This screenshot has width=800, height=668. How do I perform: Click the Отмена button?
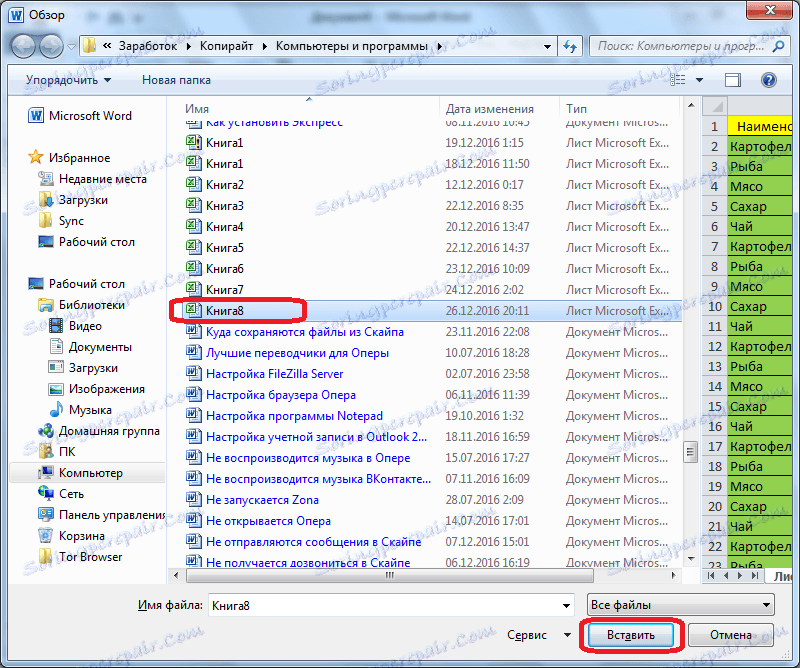pos(731,635)
